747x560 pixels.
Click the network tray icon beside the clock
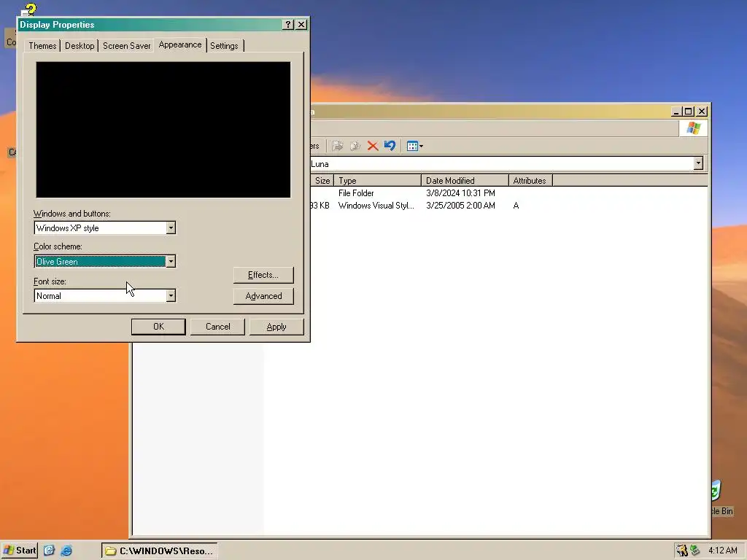(x=695, y=551)
